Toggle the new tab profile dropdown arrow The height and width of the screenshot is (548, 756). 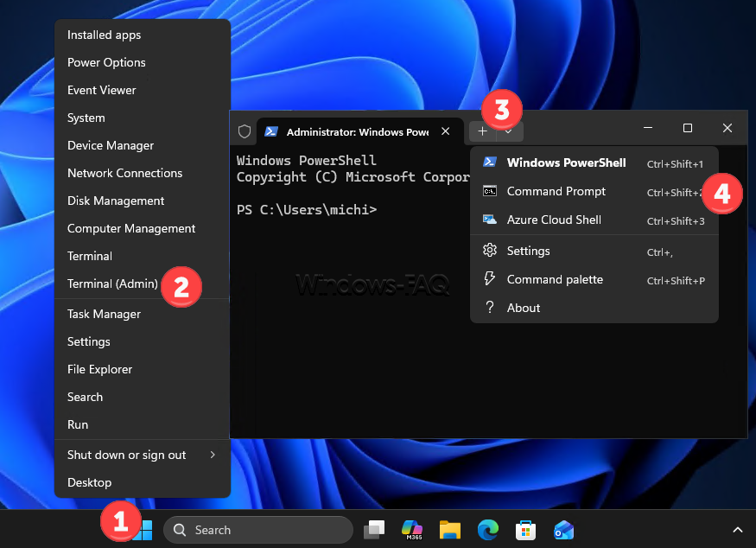point(509,131)
